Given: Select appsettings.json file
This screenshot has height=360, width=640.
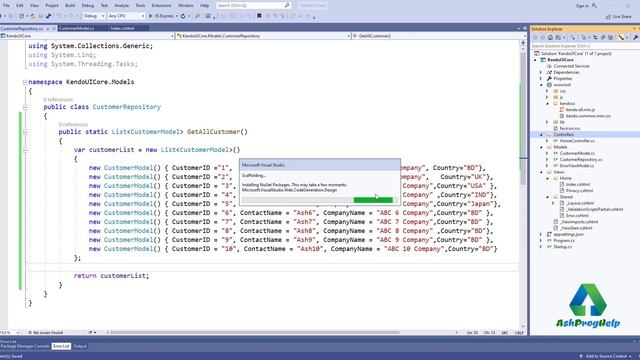Looking at the screenshot, I should (568, 234).
